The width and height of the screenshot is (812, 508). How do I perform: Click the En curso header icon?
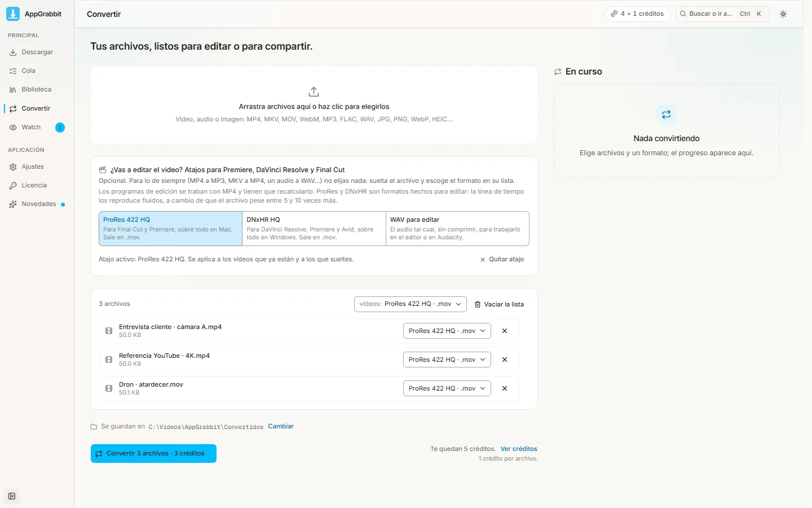(558, 72)
